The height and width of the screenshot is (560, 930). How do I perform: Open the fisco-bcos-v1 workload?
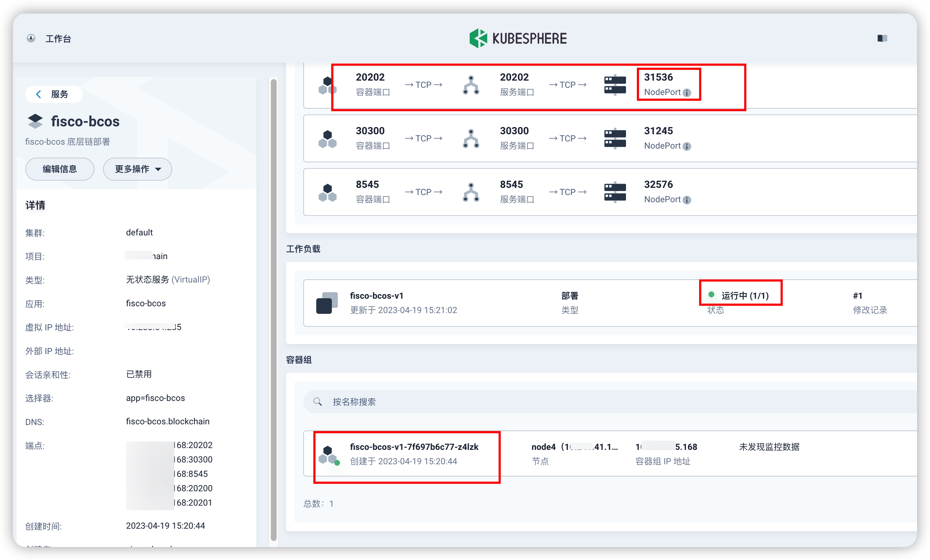[x=376, y=295]
